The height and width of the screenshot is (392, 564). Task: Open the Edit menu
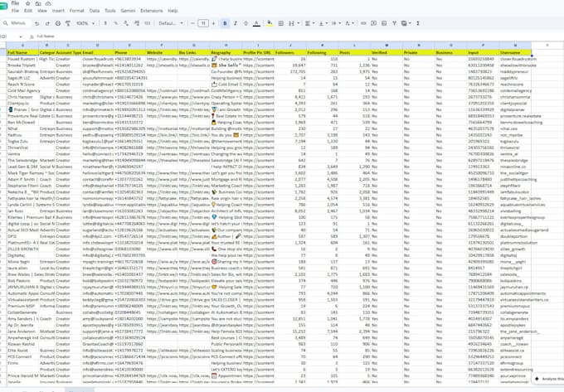pos(28,11)
